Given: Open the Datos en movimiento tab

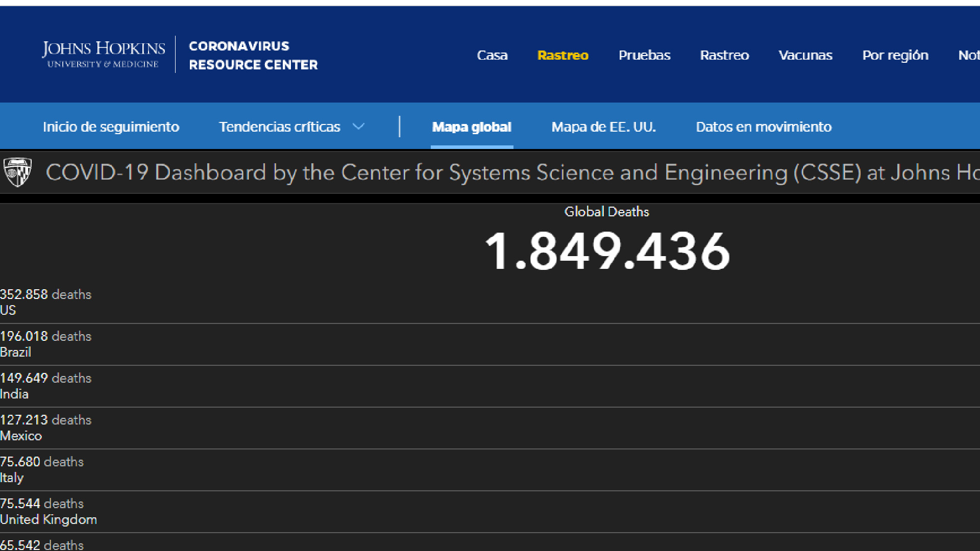Looking at the screenshot, I should (x=764, y=127).
